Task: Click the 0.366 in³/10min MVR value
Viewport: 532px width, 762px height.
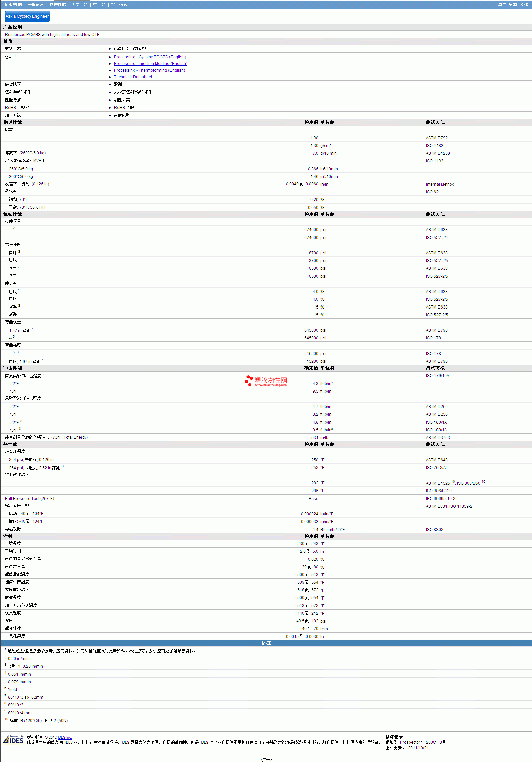Action: pos(323,169)
